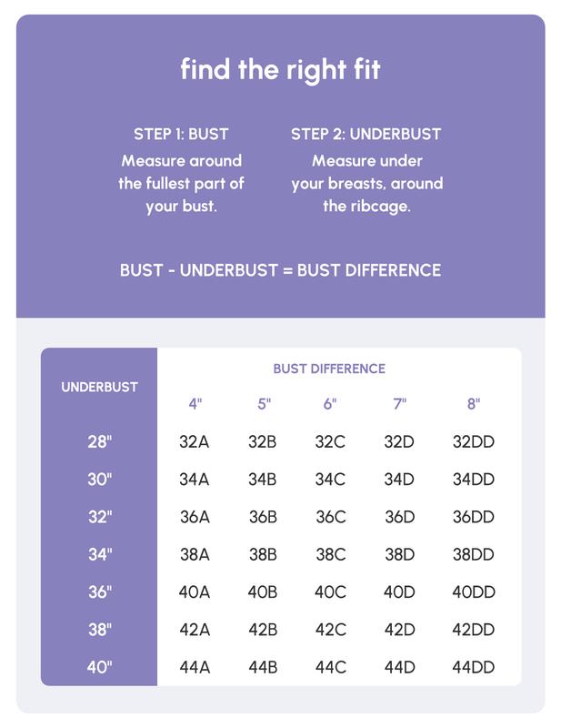Viewport: 561px width, 728px height.
Task: Pick the 40D size cell
Action: [x=399, y=592]
